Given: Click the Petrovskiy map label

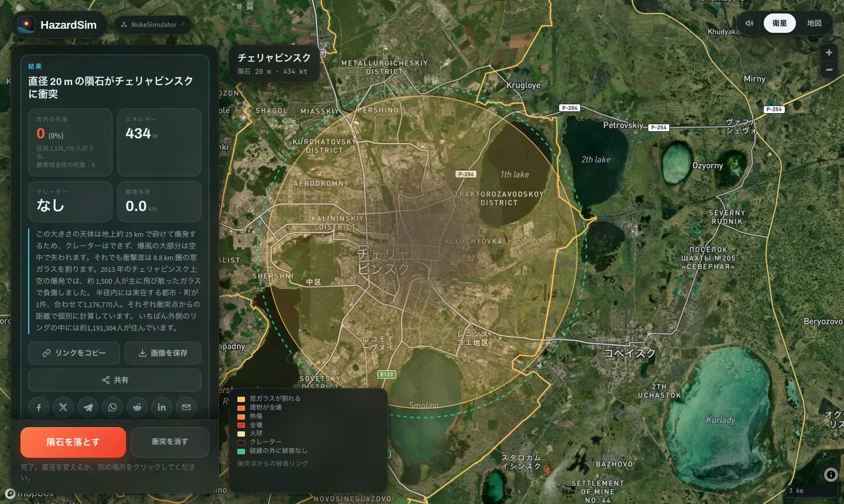Looking at the screenshot, I should pos(623,125).
